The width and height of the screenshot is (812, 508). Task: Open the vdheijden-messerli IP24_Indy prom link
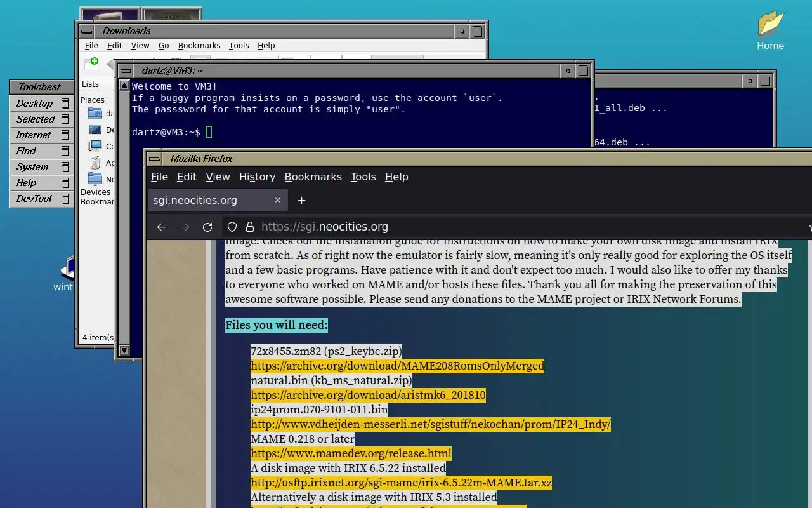(x=431, y=424)
